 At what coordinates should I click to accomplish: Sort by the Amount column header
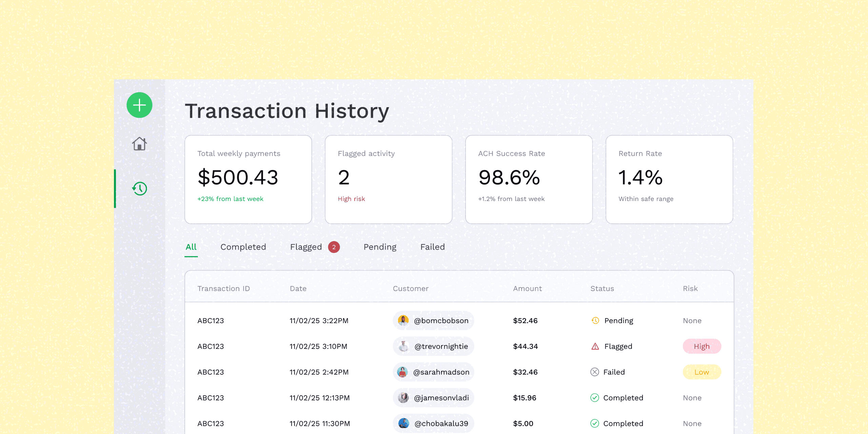[x=527, y=289]
